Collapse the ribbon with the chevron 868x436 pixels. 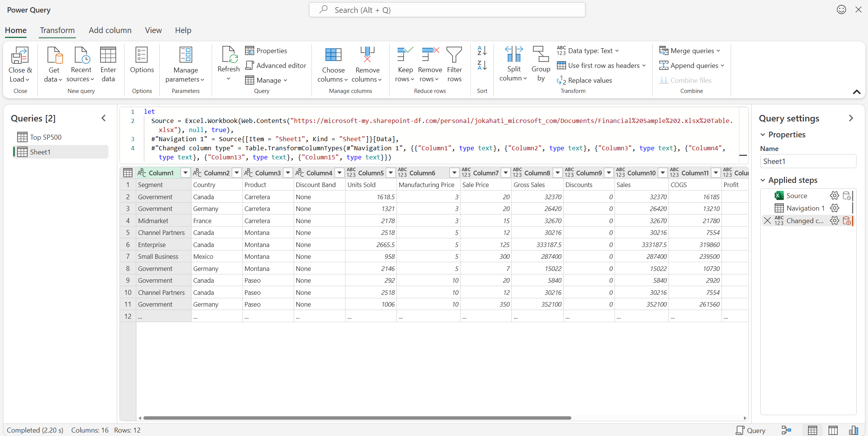(856, 92)
